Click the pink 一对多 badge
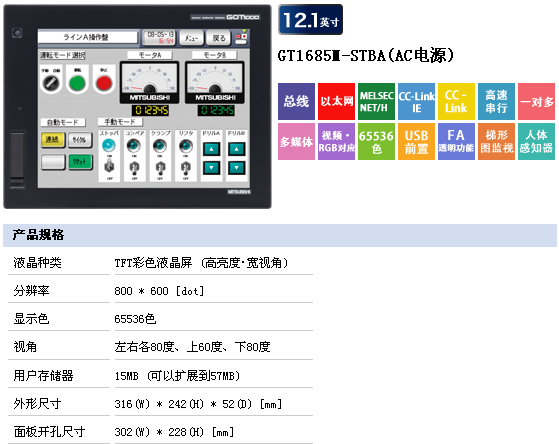The width and height of the screenshot is (559, 444). (x=536, y=101)
